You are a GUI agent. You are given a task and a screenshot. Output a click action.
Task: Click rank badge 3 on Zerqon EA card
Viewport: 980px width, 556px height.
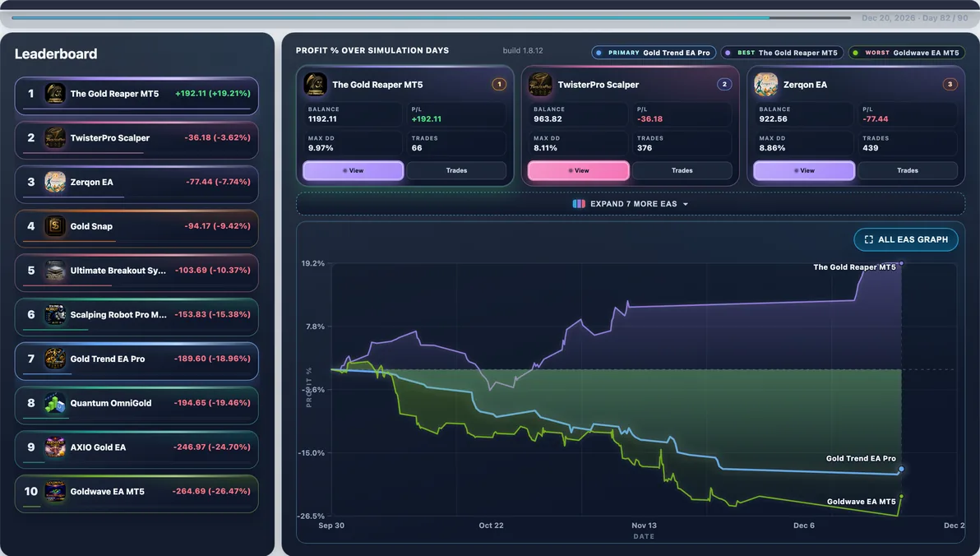point(950,84)
